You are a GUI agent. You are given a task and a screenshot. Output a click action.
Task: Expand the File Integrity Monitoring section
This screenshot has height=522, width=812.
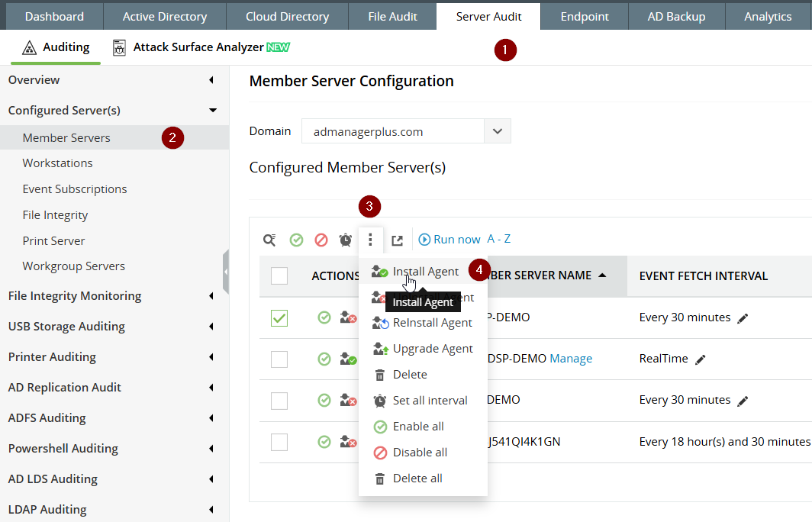211,296
